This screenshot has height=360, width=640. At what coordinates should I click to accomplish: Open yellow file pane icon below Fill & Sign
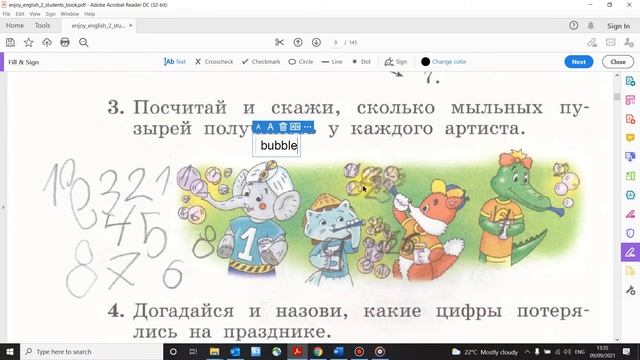630,271
